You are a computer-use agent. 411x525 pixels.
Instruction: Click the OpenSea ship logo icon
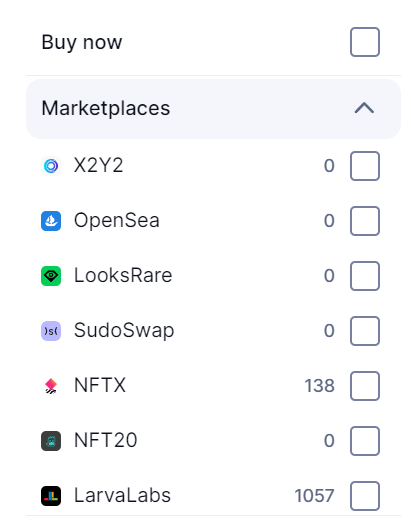(x=51, y=221)
